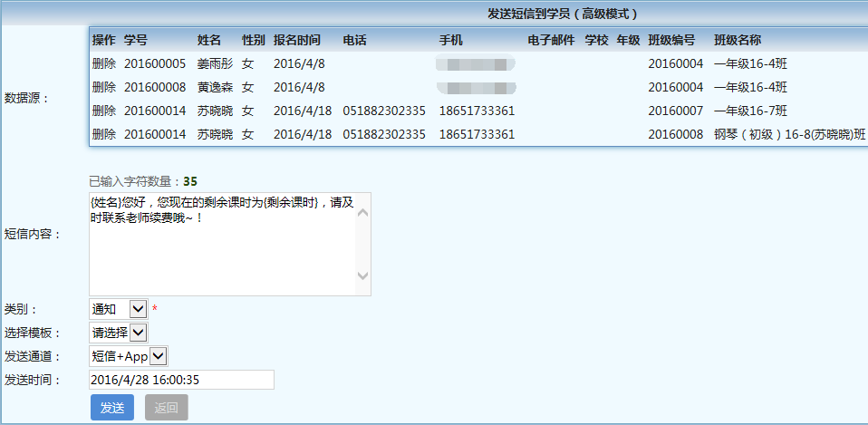Click the 学号 column header
The width and height of the screenshot is (868, 425).
point(136,40)
